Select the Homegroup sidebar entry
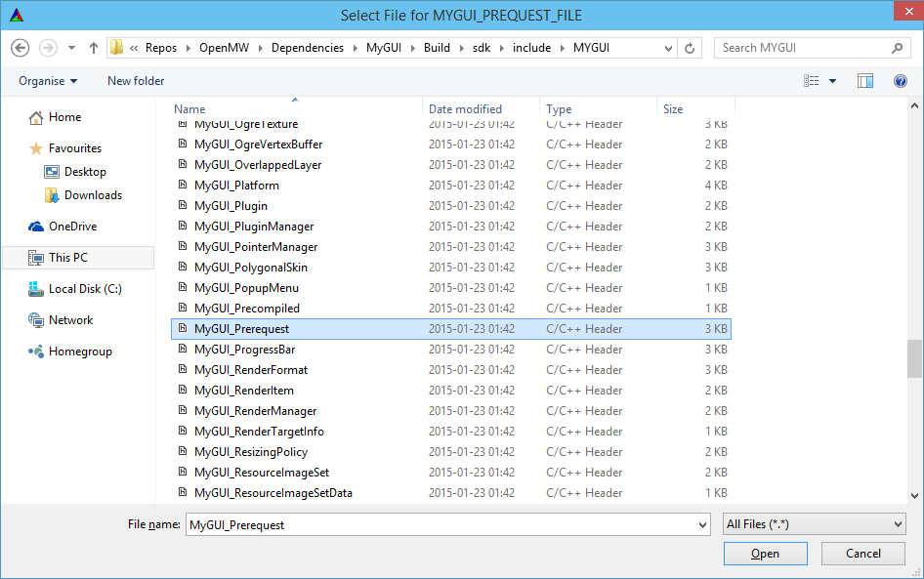 coord(78,351)
